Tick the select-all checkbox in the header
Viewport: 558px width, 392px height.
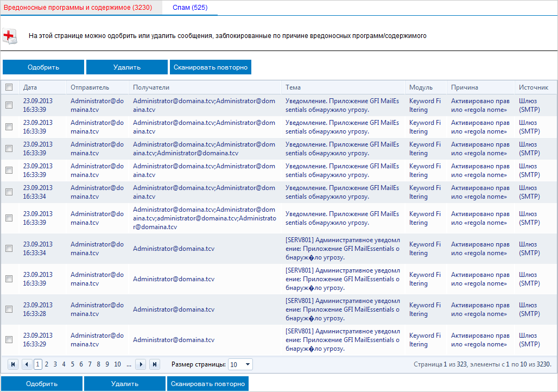click(9, 87)
